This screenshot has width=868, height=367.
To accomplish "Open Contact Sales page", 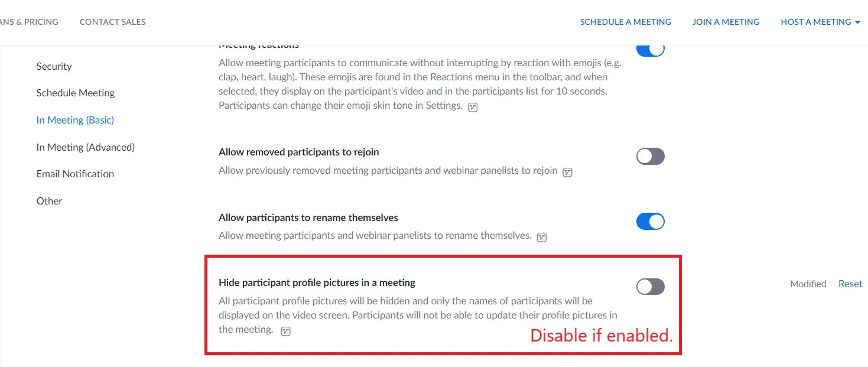I will click(x=112, y=22).
